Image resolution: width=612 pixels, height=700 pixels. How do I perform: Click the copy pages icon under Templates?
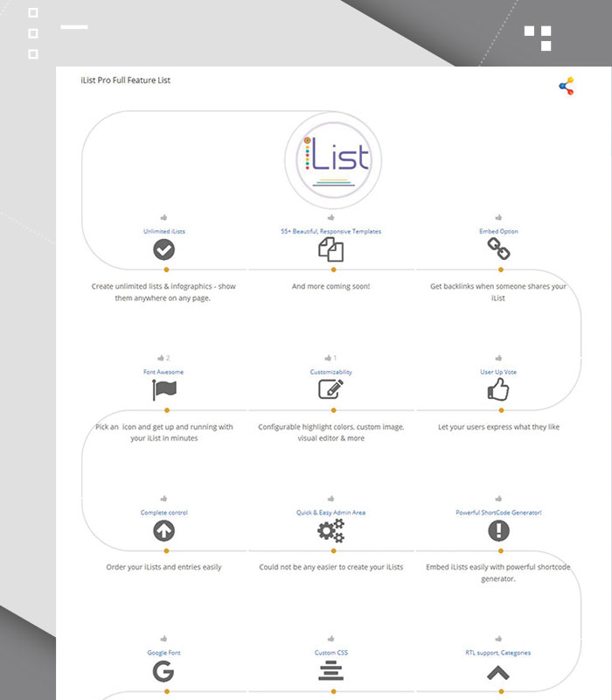(x=331, y=249)
